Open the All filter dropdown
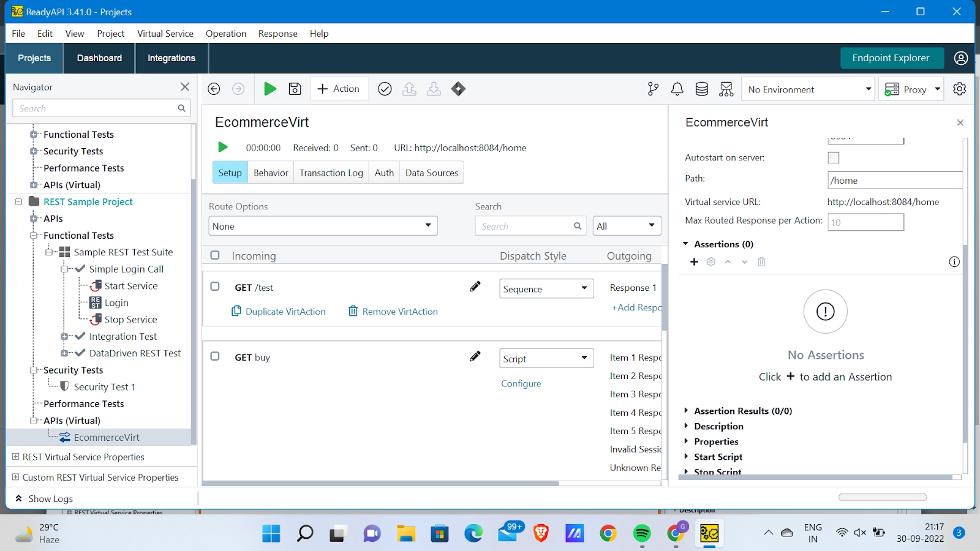 click(627, 226)
